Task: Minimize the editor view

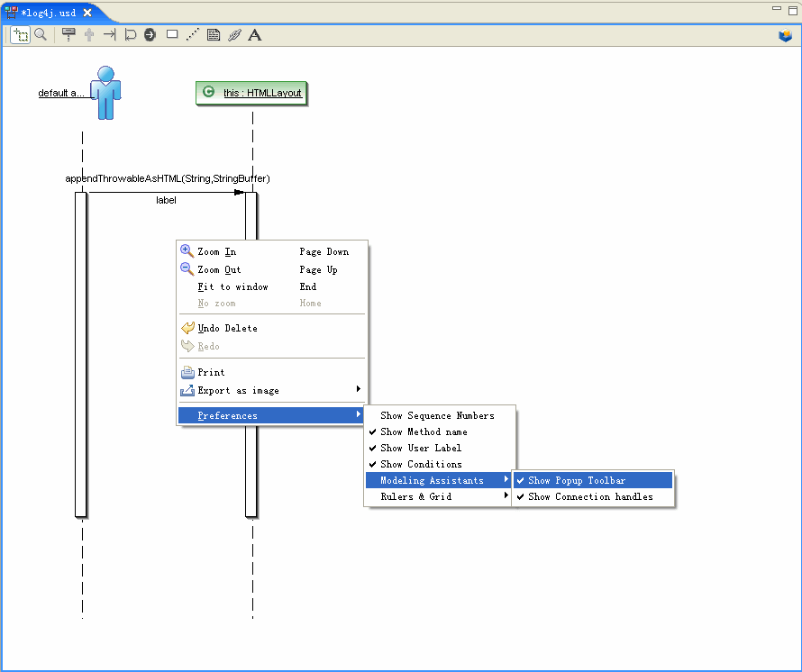Action: point(777,8)
